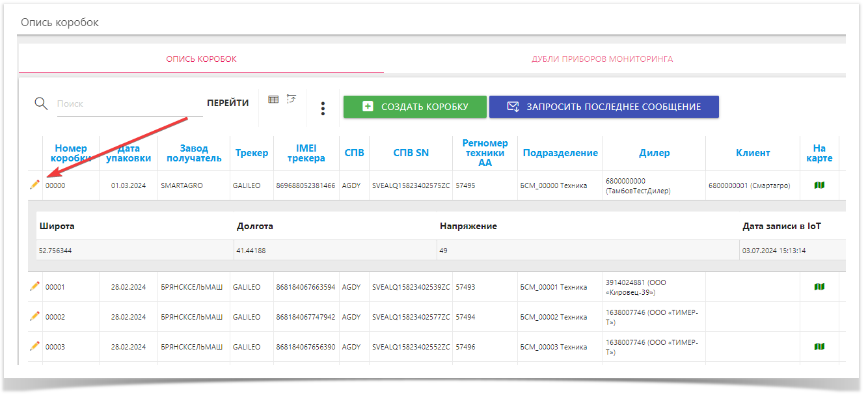Click the edit pencil beside box 00003
The width and height of the screenshot is (868, 397).
pyautogui.click(x=34, y=346)
